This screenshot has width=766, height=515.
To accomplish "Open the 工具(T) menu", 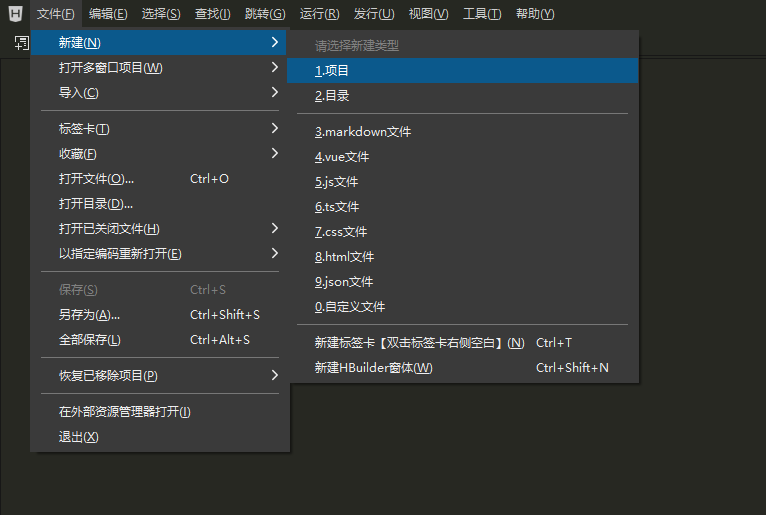I will [x=482, y=14].
